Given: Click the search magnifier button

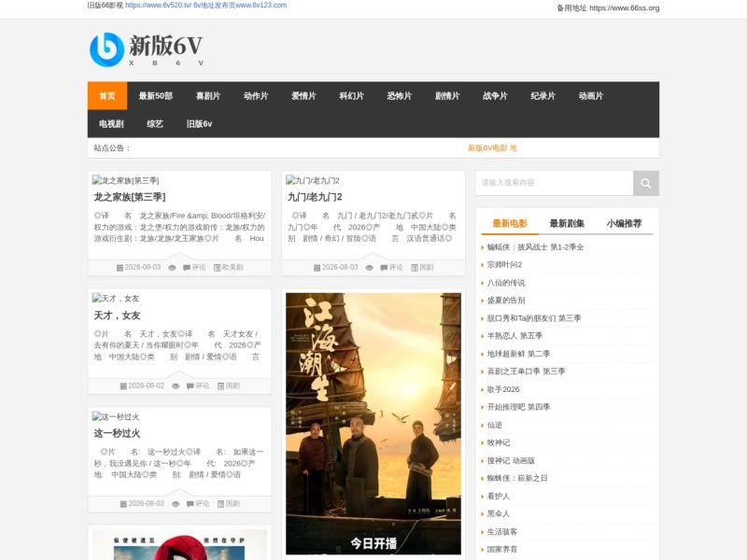Looking at the screenshot, I should (645, 183).
